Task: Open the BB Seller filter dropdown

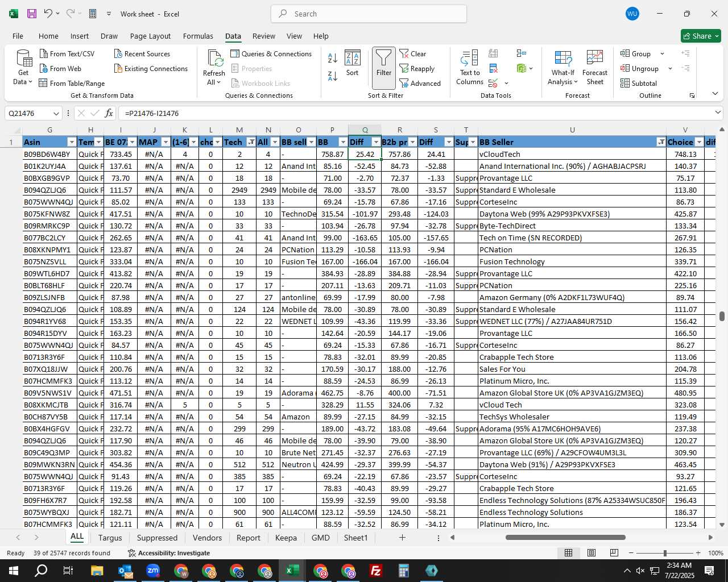Action: point(661,142)
